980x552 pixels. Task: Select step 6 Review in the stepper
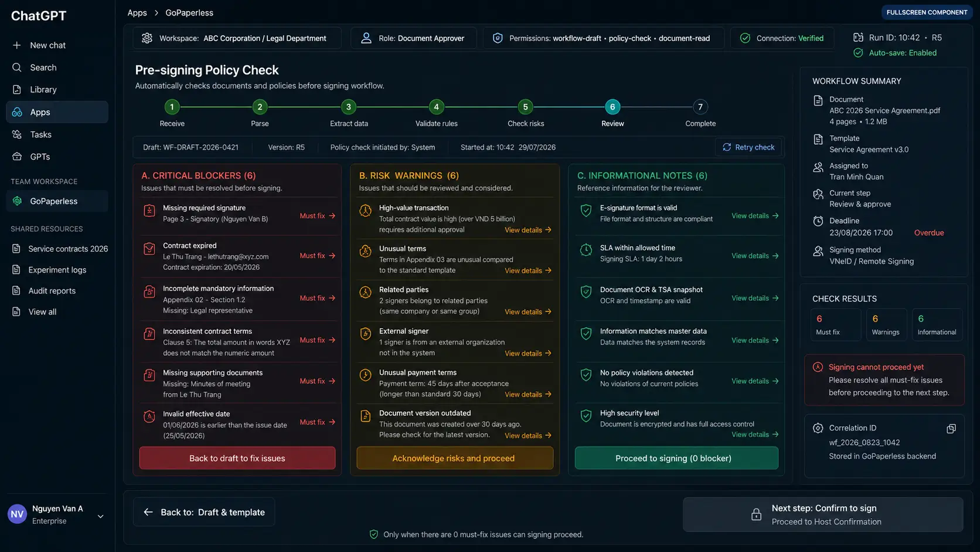coord(612,107)
